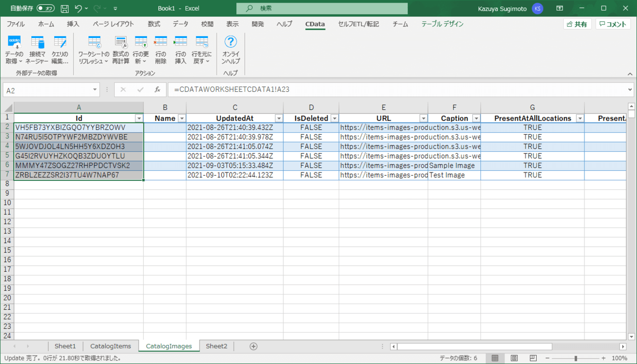Open the セルフETL/転記 ribbon tab
637x364 pixels.
[358, 24]
